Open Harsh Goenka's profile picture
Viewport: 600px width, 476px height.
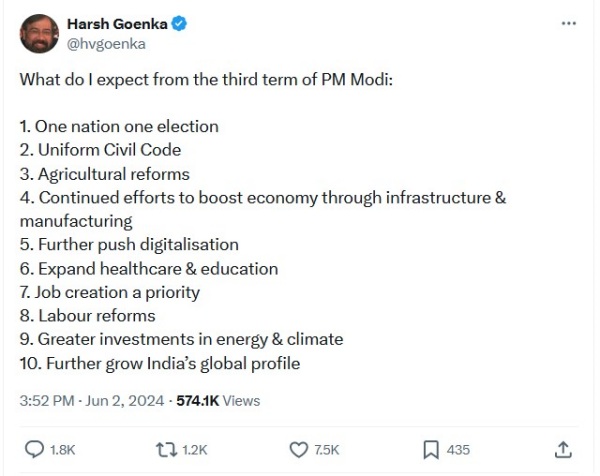[x=38, y=33]
